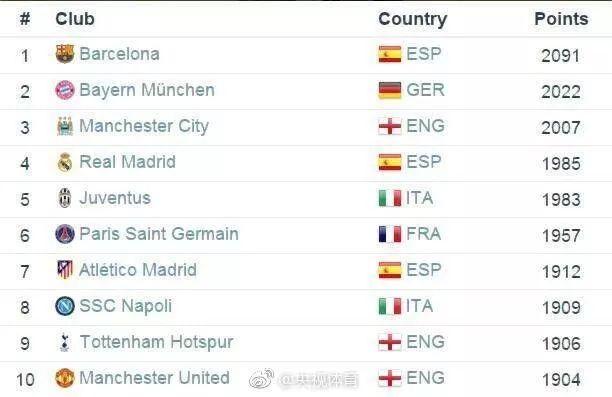Select the ITA country link for Juventus
Screen dimensions: 612x397
coord(420,198)
